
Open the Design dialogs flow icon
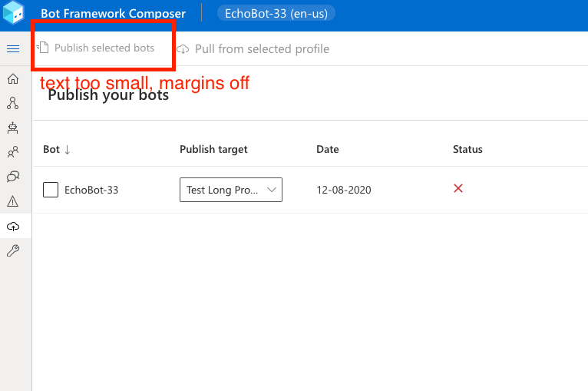[13, 103]
